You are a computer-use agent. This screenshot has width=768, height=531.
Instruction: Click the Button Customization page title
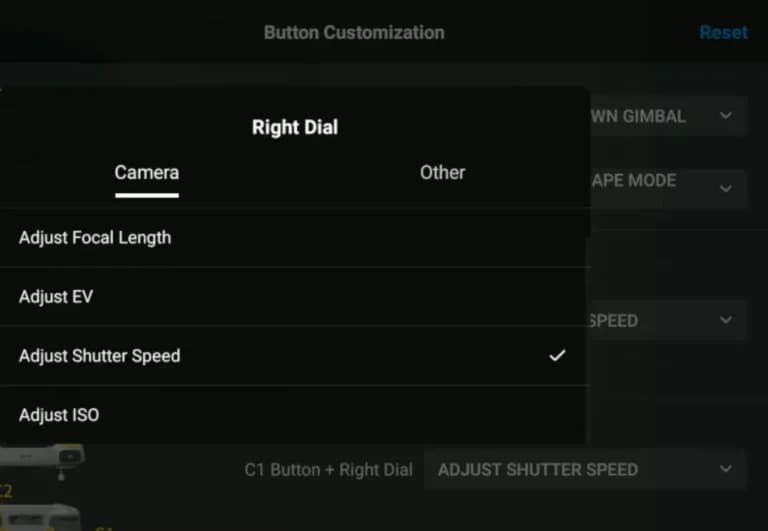click(354, 33)
